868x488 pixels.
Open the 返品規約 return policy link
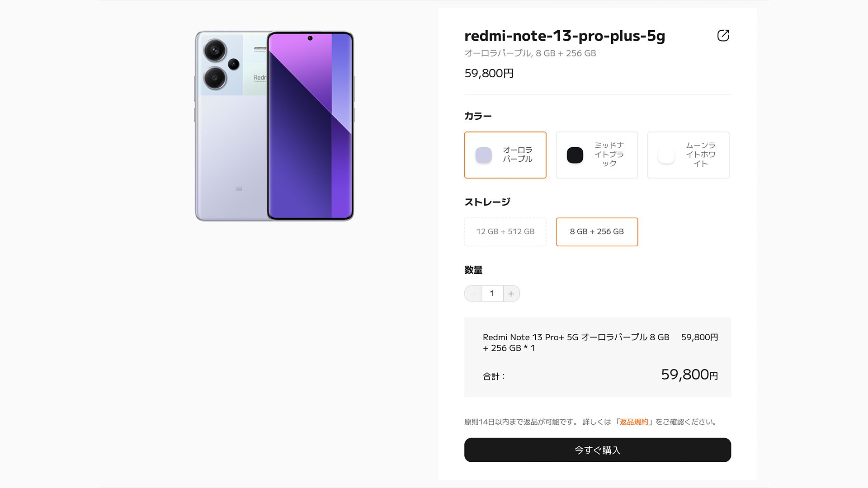(634, 422)
